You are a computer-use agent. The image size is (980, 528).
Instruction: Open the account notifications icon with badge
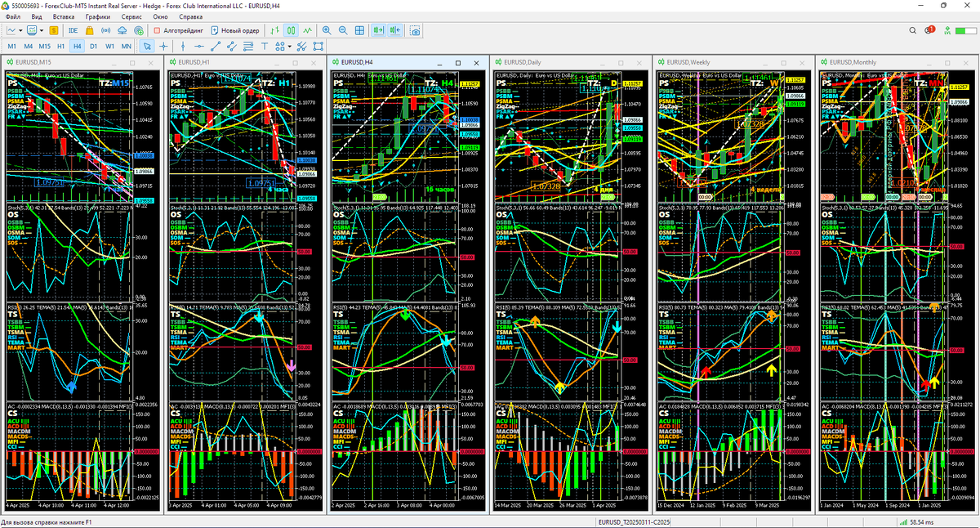pyautogui.click(x=930, y=30)
